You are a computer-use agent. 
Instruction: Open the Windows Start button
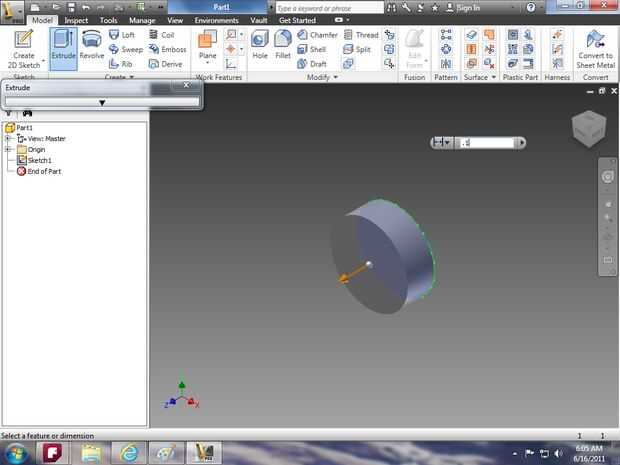point(15,453)
